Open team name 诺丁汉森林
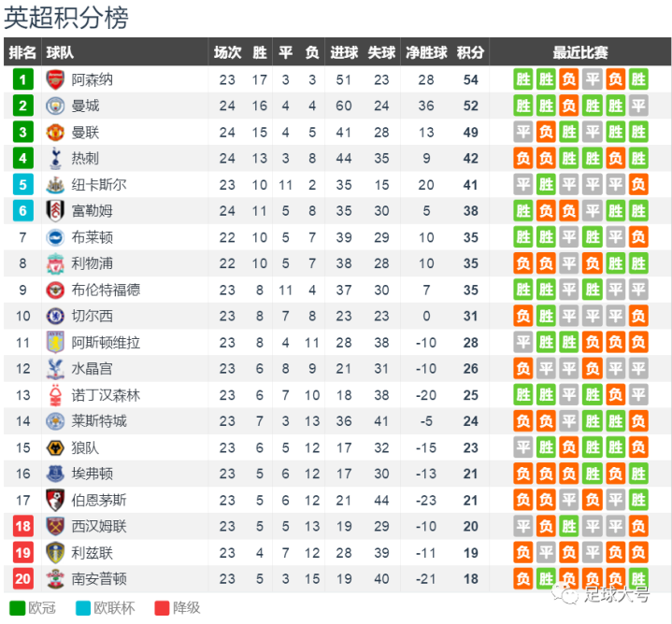Screen dimensions: 672x624 (x=106, y=395)
